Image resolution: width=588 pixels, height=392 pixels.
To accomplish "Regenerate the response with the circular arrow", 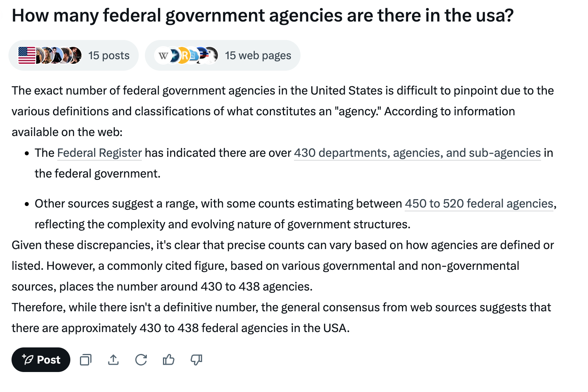I will pyautogui.click(x=141, y=360).
